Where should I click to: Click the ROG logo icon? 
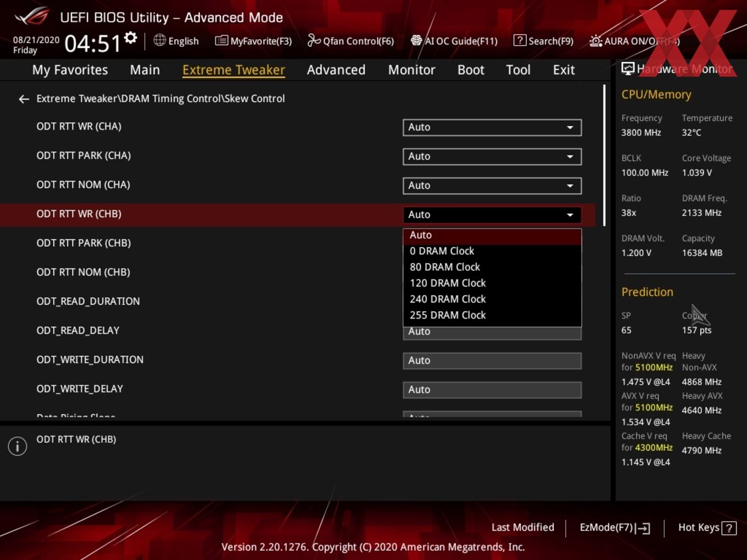click(32, 16)
